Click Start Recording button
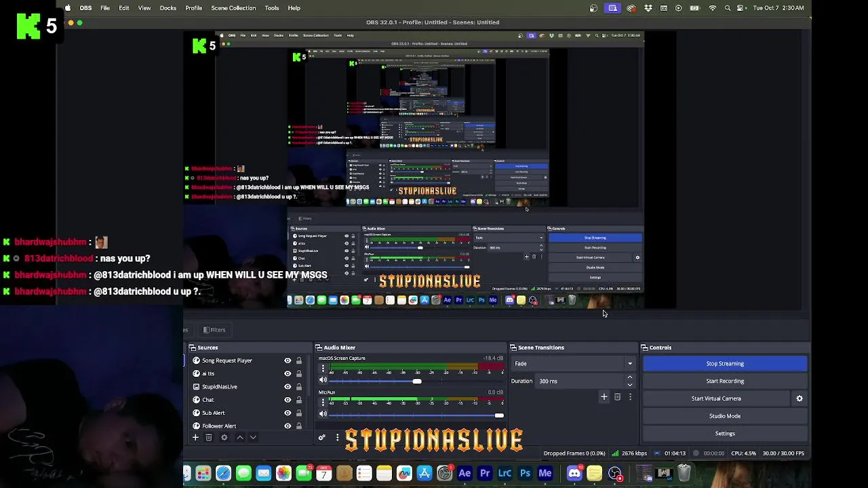The image size is (868, 488). click(725, 381)
